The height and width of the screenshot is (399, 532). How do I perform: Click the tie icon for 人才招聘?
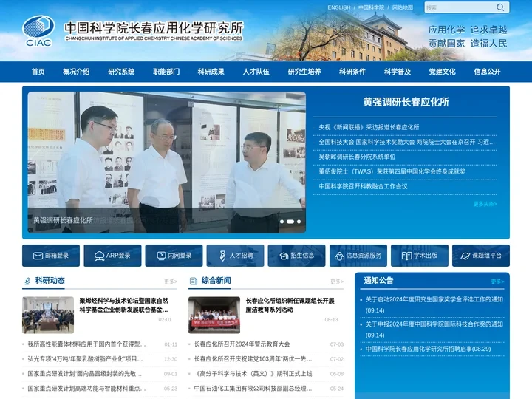click(222, 256)
